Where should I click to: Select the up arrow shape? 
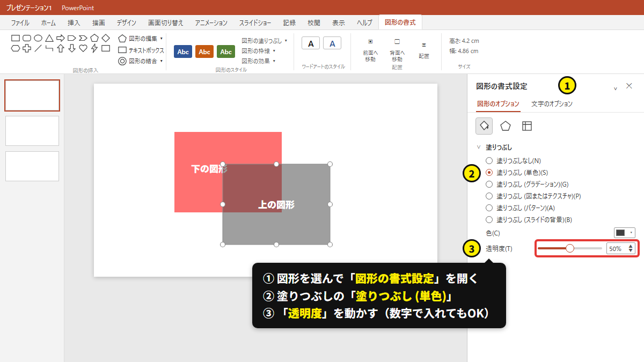[x=61, y=48]
